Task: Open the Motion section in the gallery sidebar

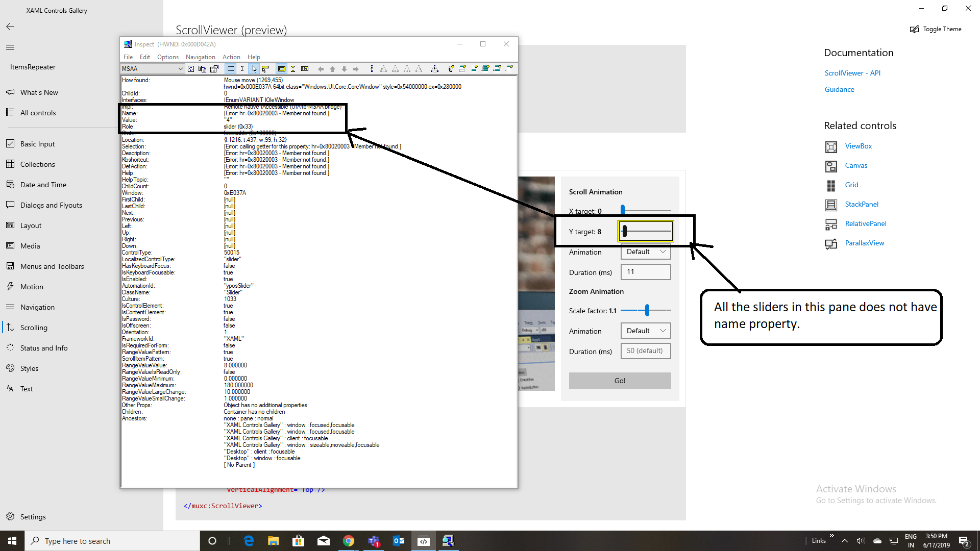Action: (x=31, y=286)
